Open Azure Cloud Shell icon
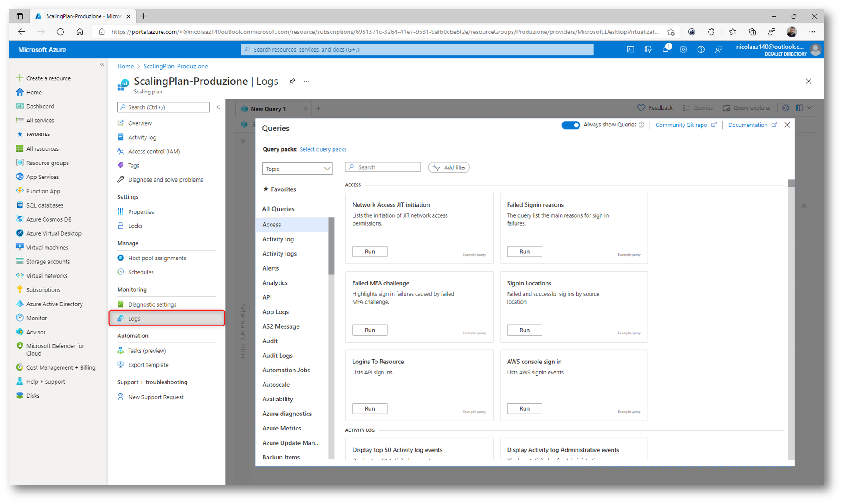This screenshot has height=504, width=843. pyautogui.click(x=630, y=49)
